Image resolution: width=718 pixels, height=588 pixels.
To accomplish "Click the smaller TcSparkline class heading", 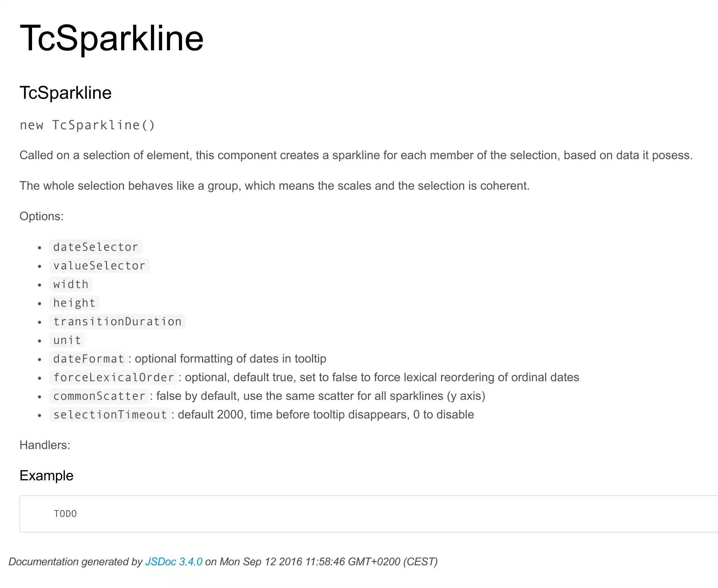I will click(x=66, y=93).
